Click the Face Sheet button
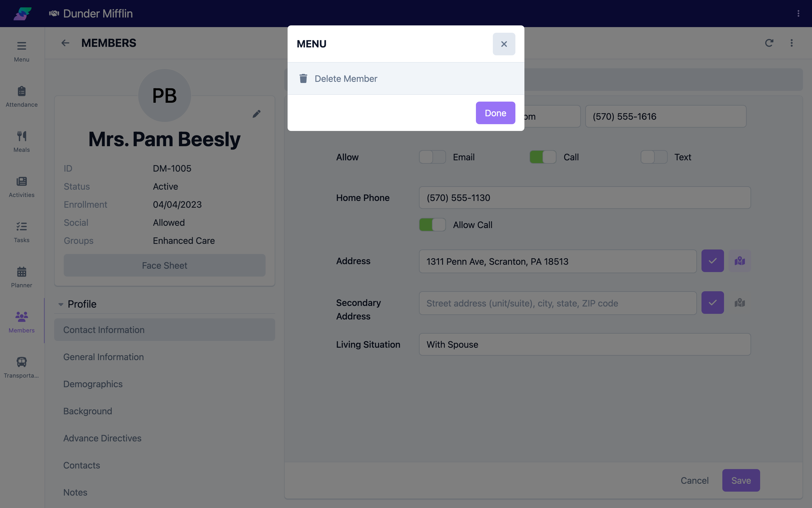Viewport: 812px width, 508px height. 164,265
